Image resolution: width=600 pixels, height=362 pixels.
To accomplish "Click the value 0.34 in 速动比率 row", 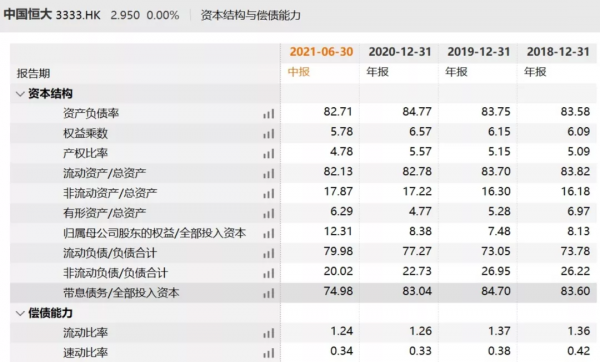I will [341, 351].
